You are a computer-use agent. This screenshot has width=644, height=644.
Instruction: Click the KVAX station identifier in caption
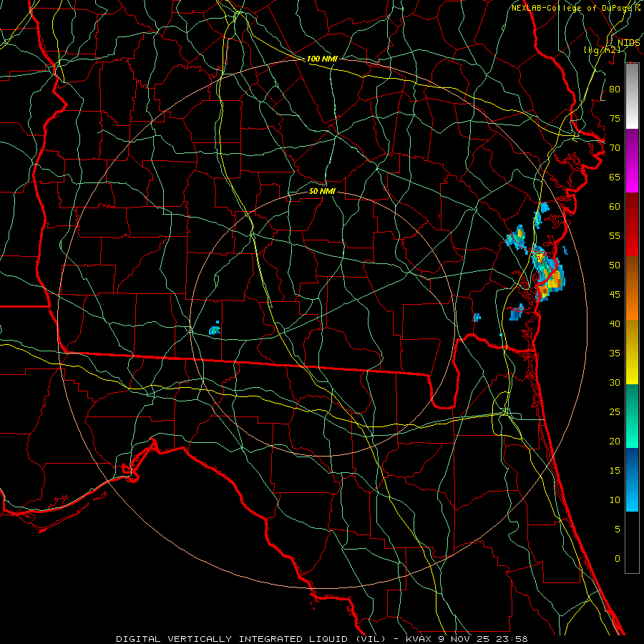(x=418, y=639)
